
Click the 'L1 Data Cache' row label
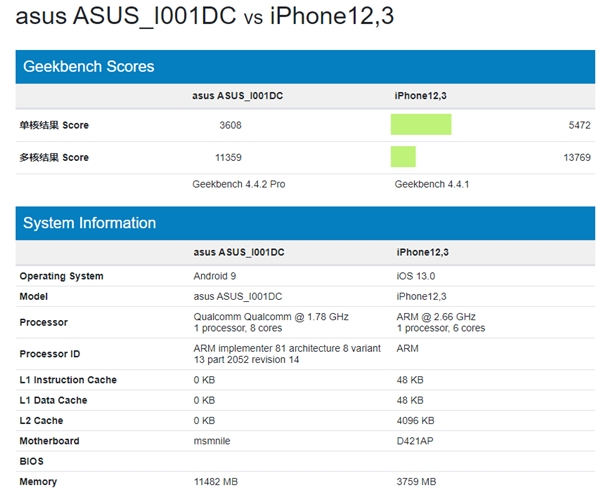click(53, 400)
